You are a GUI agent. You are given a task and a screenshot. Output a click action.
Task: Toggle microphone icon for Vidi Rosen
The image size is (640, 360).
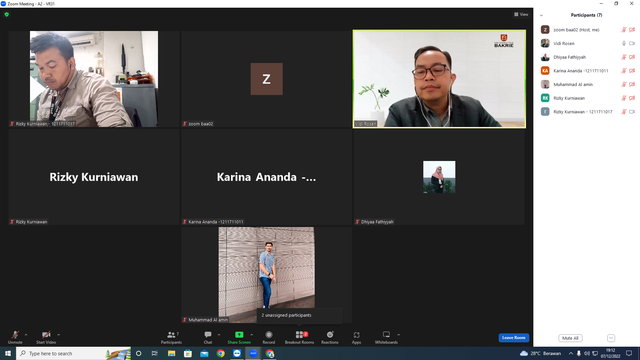click(624, 43)
